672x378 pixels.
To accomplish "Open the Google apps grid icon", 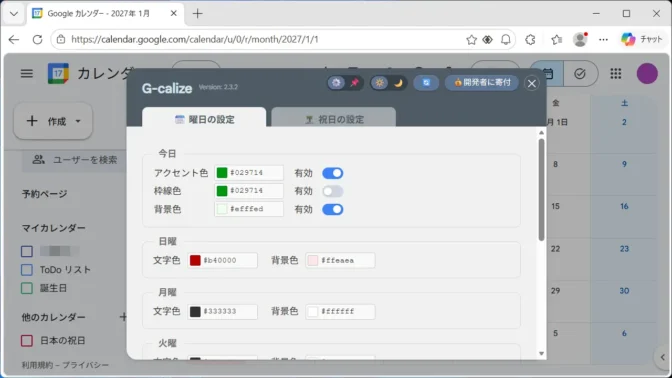I will pos(616,74).
